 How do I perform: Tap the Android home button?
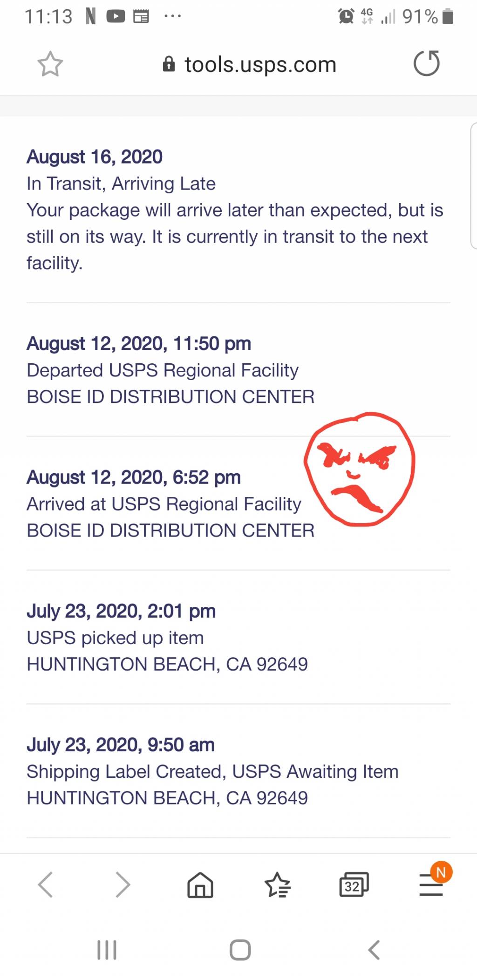(x=240, y=950)
